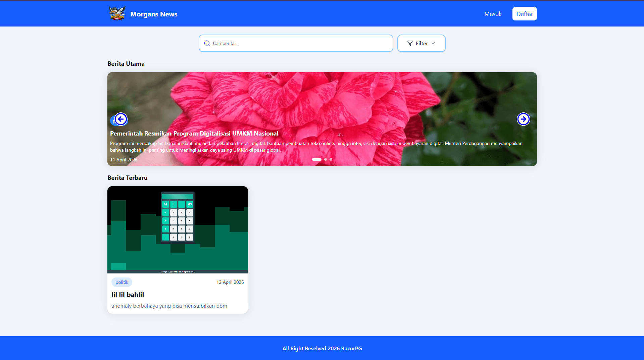Click the Morgans News brand title
This screenshot has width=644, height=360.
coord(154,14)
